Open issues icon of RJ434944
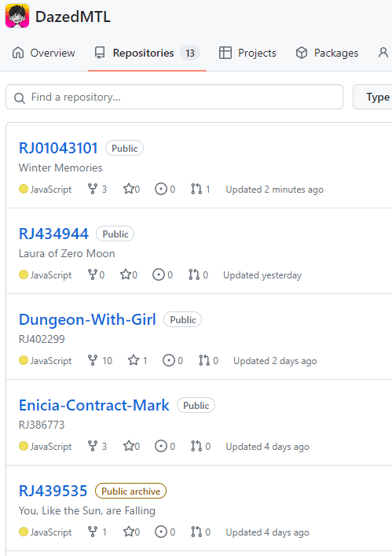The image size is (392, 556). click(159, 274)
